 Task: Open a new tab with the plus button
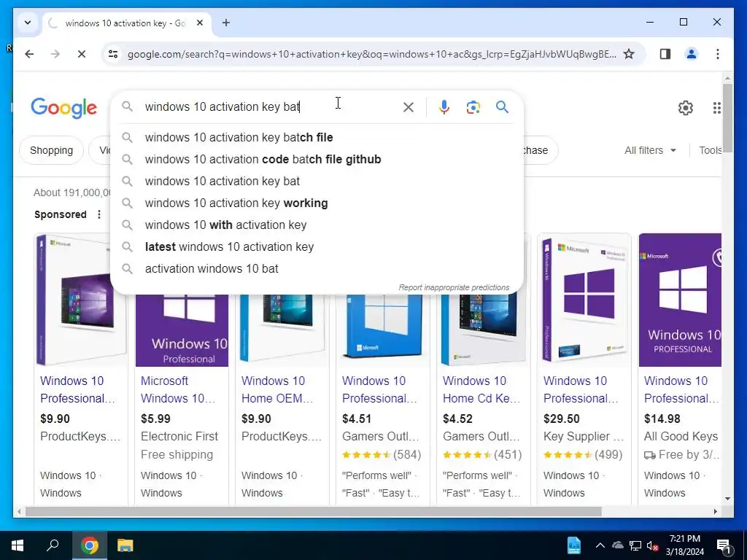tap(226, 23)
